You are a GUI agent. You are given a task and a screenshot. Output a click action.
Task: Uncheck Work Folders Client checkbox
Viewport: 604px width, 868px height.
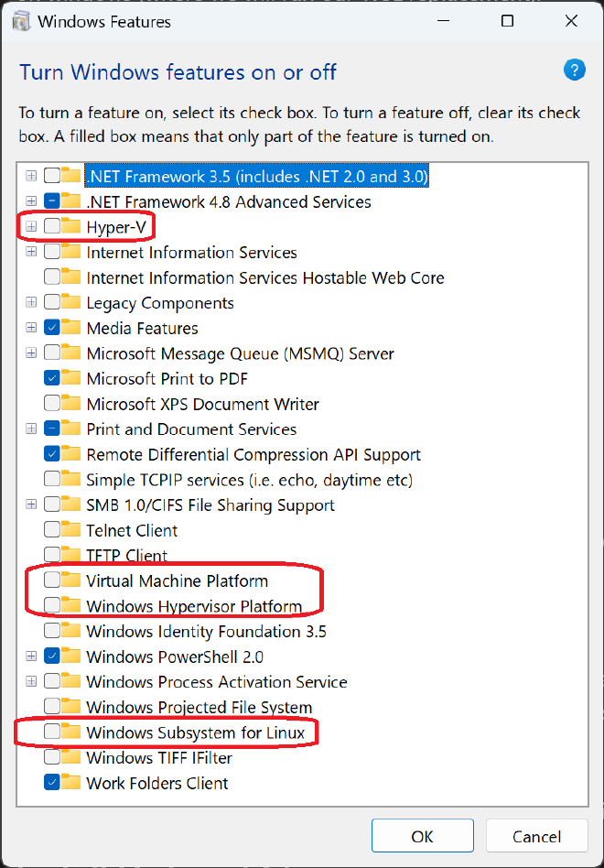[52, 783]
